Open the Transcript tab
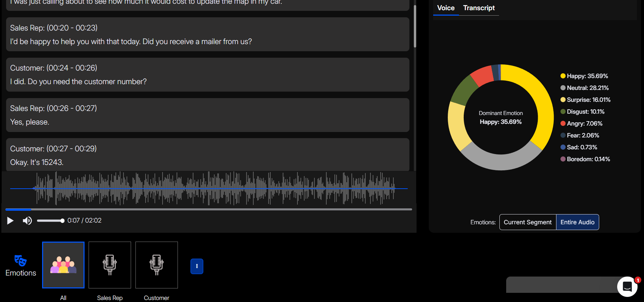The width and height of the screenshot is (644, 302). [479, 8]
